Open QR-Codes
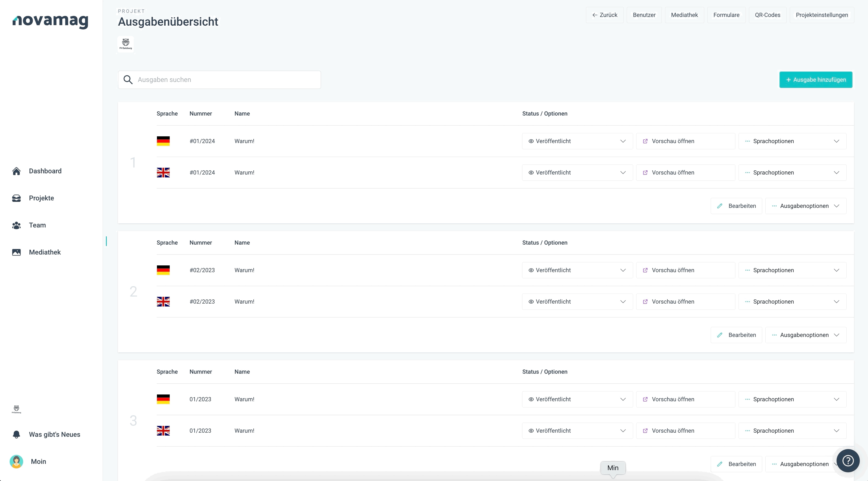Screen dimensions: 868x481 [x=768, y=15]
